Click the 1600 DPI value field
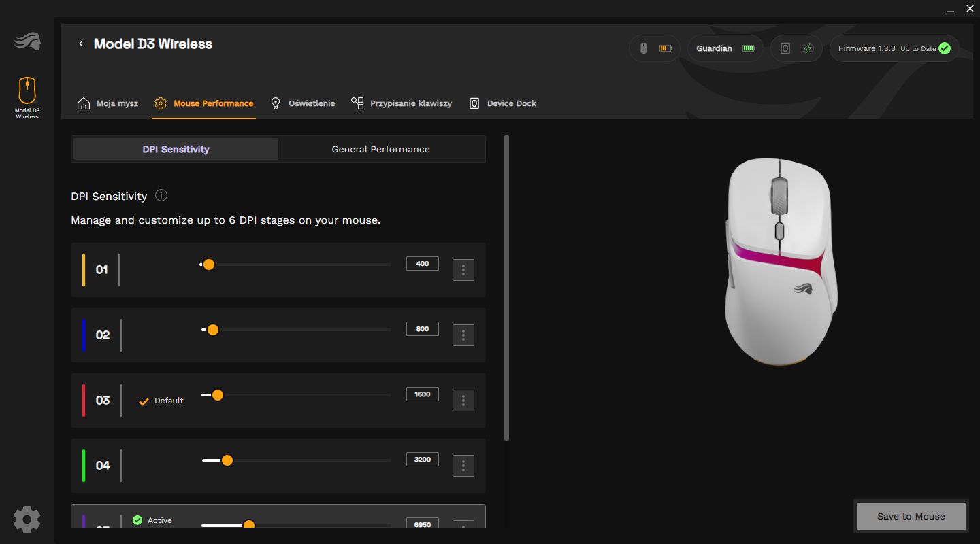The height and width of the screenshot is (544, 980). point(423,394)
